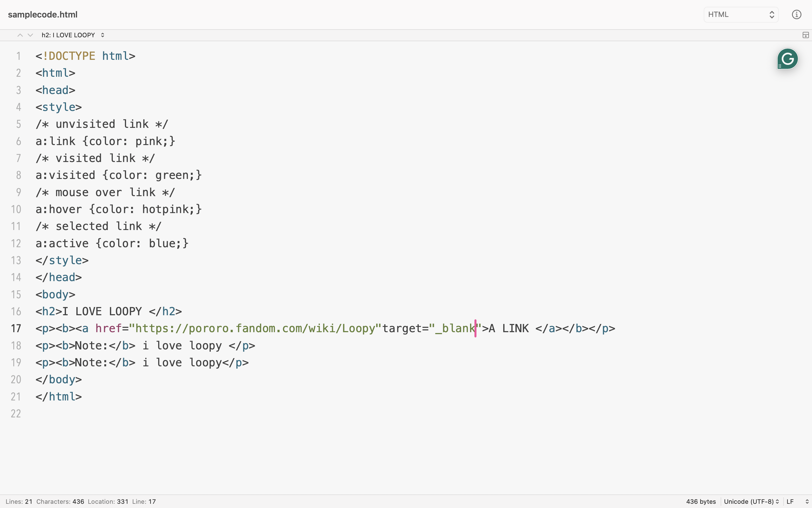Click the '/* unvisited link */' comment

point(102,124)
